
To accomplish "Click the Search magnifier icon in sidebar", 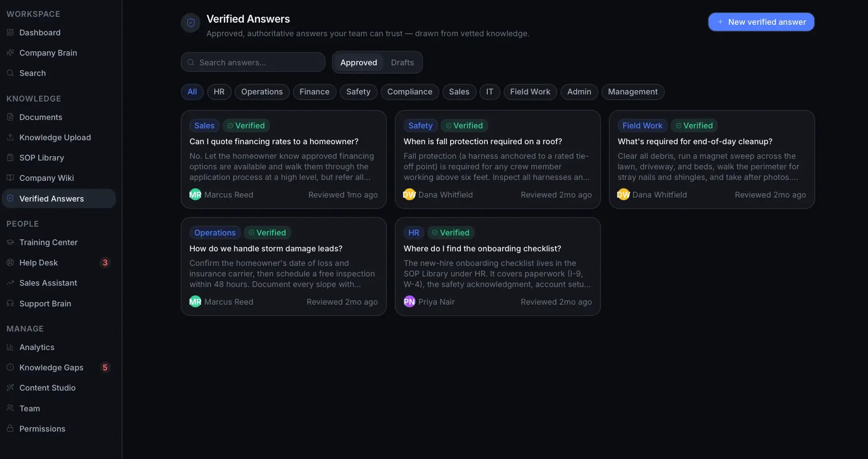I will point(10,73).
